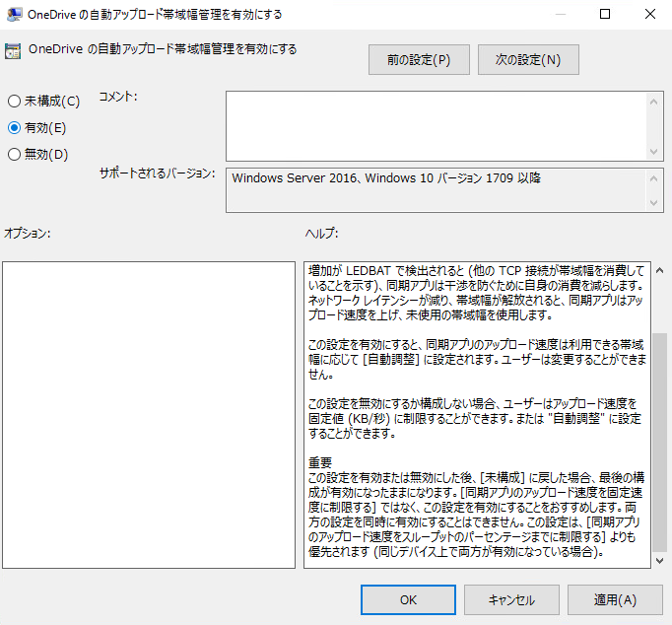
Task: Click the ヘルプ: label
Action: pyautogui.click(x=322, y=234)
